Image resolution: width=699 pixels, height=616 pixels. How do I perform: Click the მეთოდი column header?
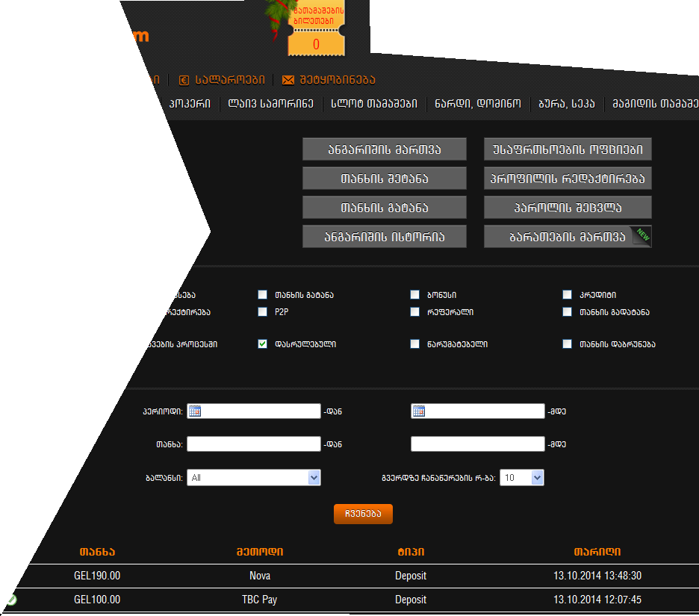[x=259, y=551]
